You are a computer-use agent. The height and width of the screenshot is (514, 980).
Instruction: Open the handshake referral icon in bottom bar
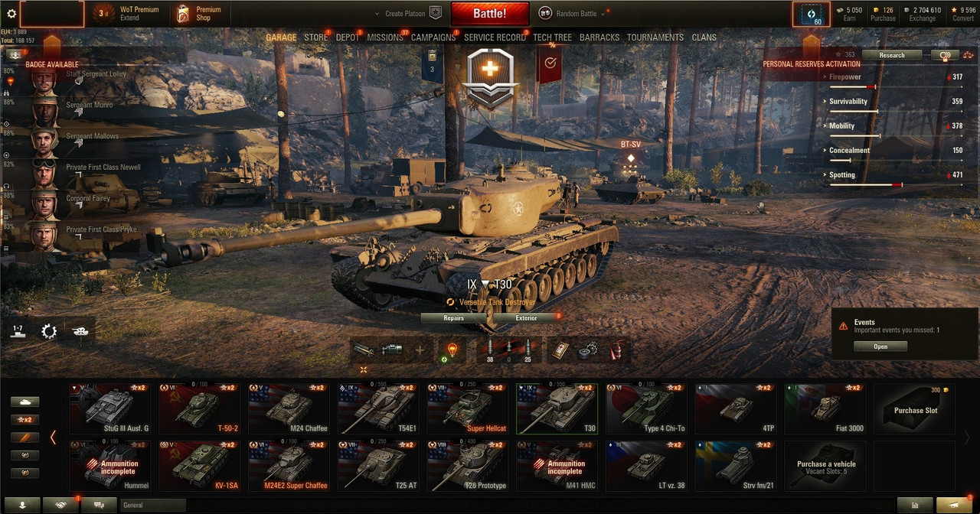[62, 505]
